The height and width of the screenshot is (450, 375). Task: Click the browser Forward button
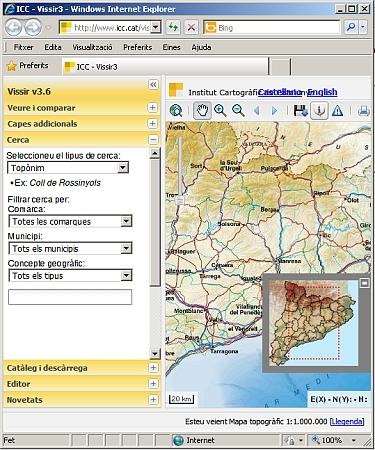pos(33,28)
